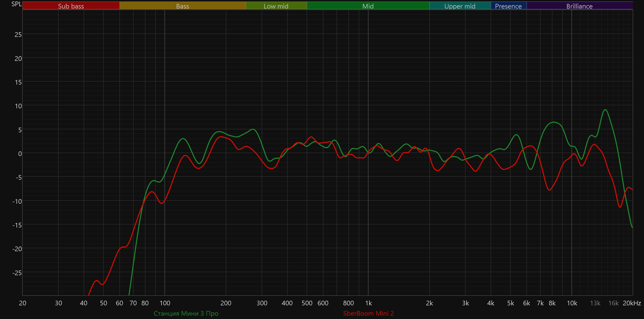644x319 pixels.
Task: Click the 25 dB level label
Action: (x=18, y=35)
